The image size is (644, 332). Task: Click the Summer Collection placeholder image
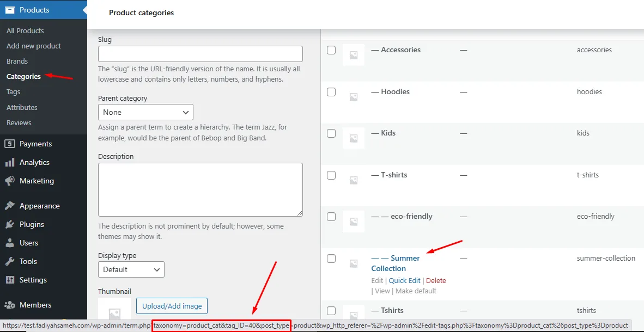(353, 263)
